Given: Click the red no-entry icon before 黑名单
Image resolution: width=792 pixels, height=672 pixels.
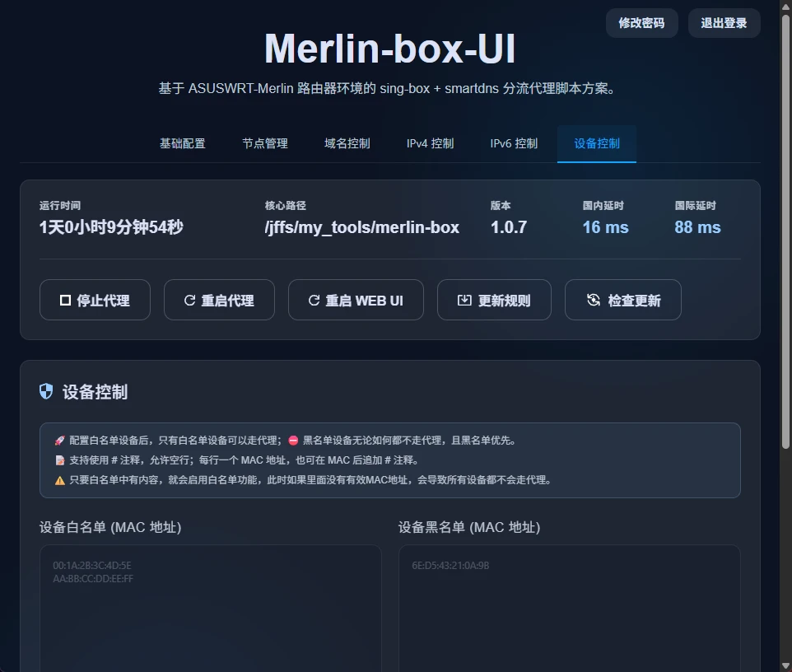Looking at the screenshot, I should [293, 441].
